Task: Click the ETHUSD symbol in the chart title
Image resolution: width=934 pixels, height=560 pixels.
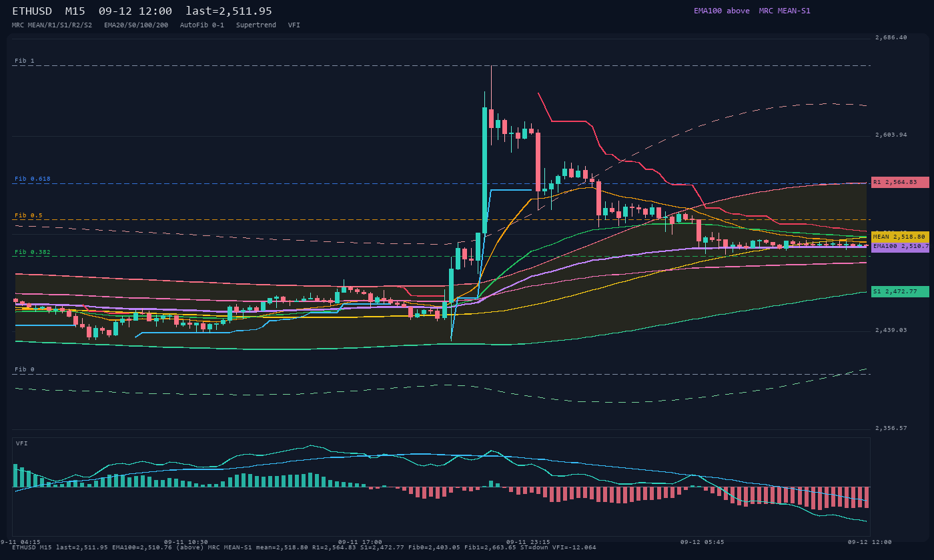Action: (x=32, y=11)
